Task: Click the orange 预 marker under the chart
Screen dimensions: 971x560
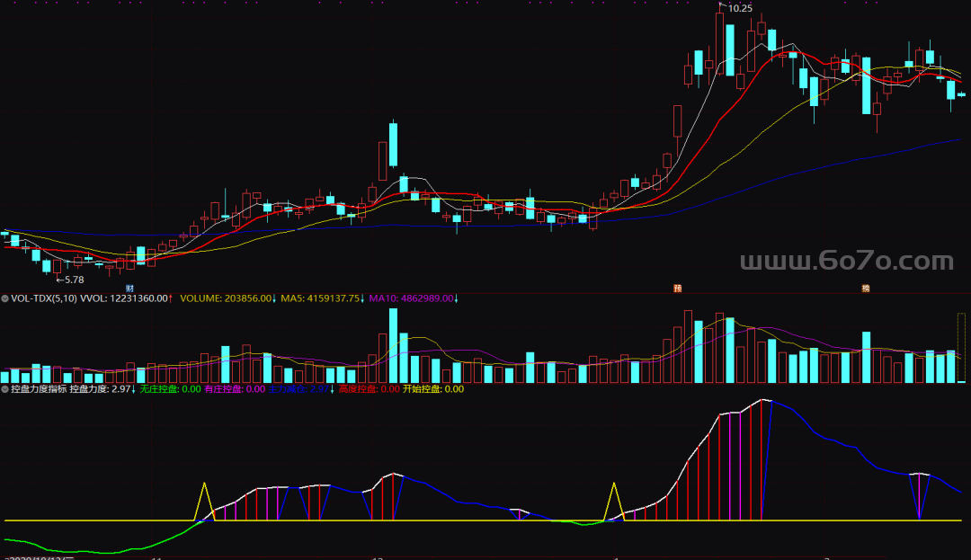Action: pos(678,289)
